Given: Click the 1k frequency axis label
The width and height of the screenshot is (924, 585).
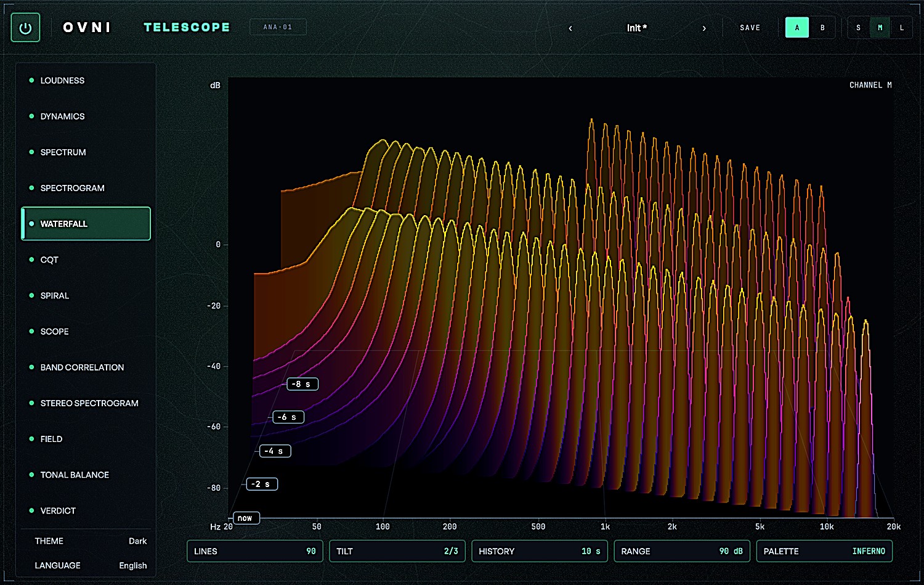Looking at the screenshot, I should (x=605, y=526).
